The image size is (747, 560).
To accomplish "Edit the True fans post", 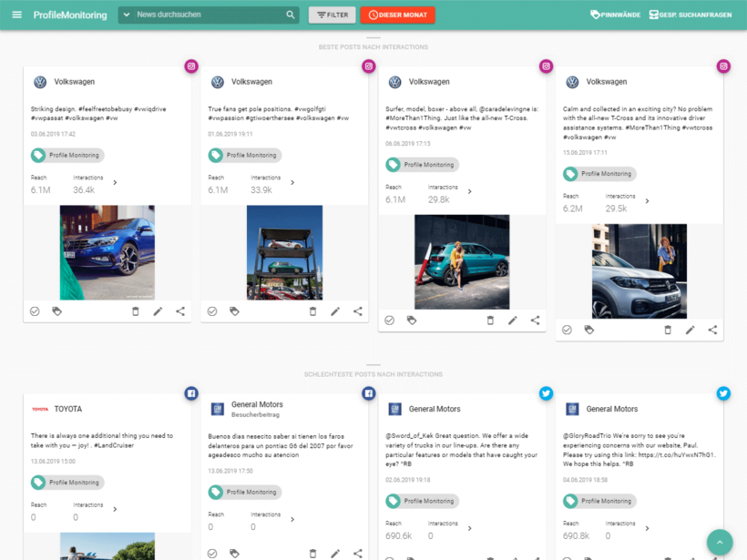I will click(x=335, y=311).
